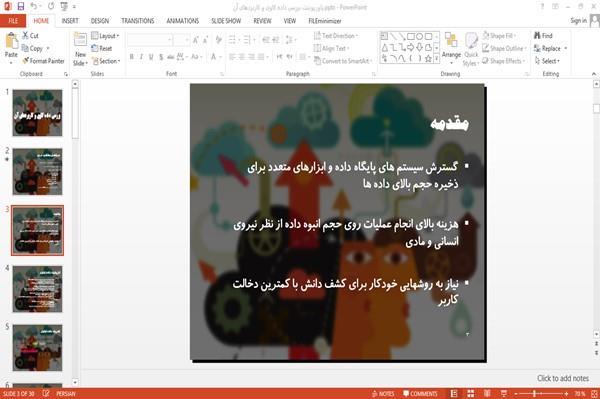The image size is (600, 399).
Task: Insert a New Slide
Action: click(x=80, y=49)
